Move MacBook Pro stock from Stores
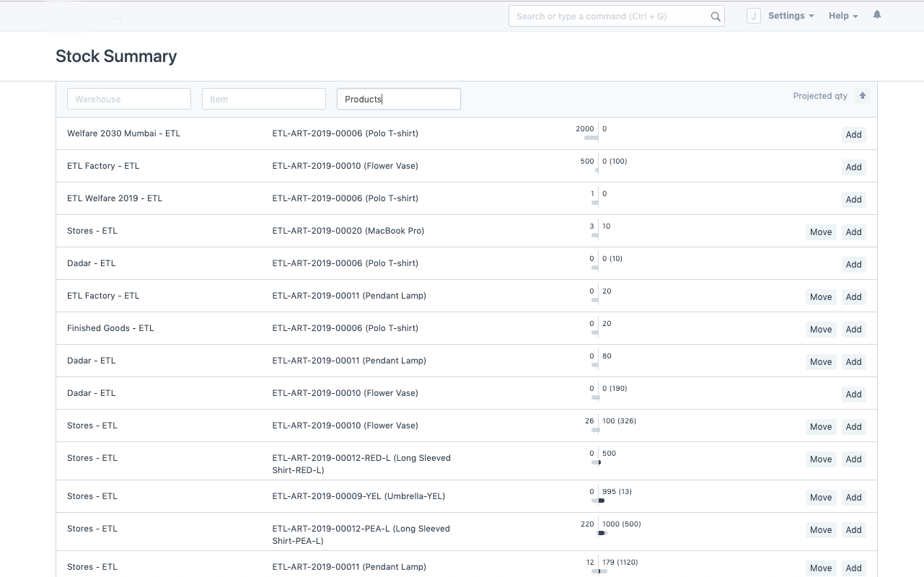This screenshot has height=577, width=924. (821, 232)
